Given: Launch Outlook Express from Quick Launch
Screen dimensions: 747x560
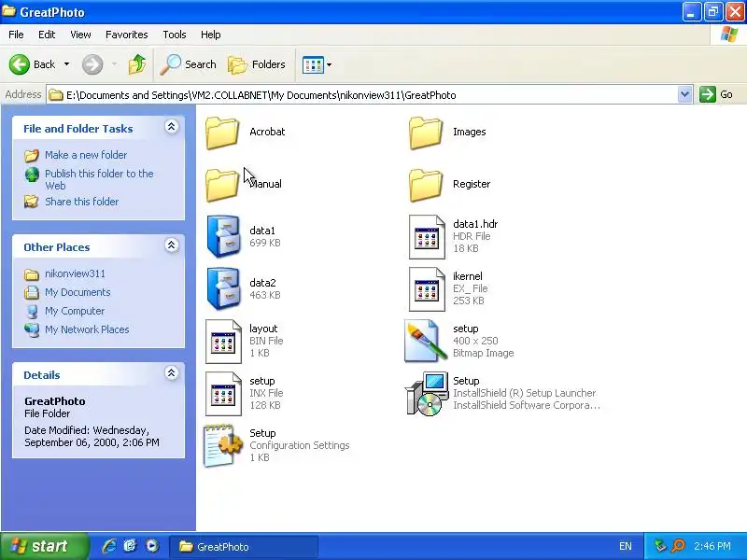Looking at the screenshot, I should [x=130, y=546].
